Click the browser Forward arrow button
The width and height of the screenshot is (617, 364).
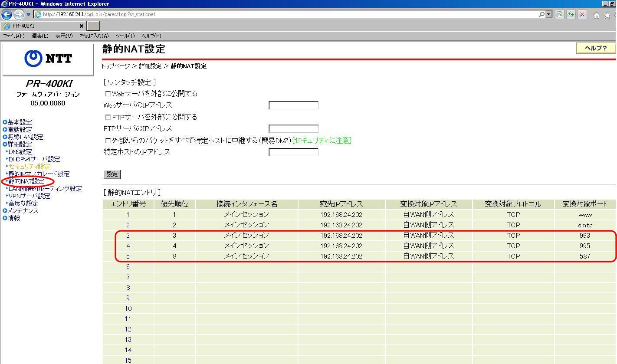click(x=19, y=14)
